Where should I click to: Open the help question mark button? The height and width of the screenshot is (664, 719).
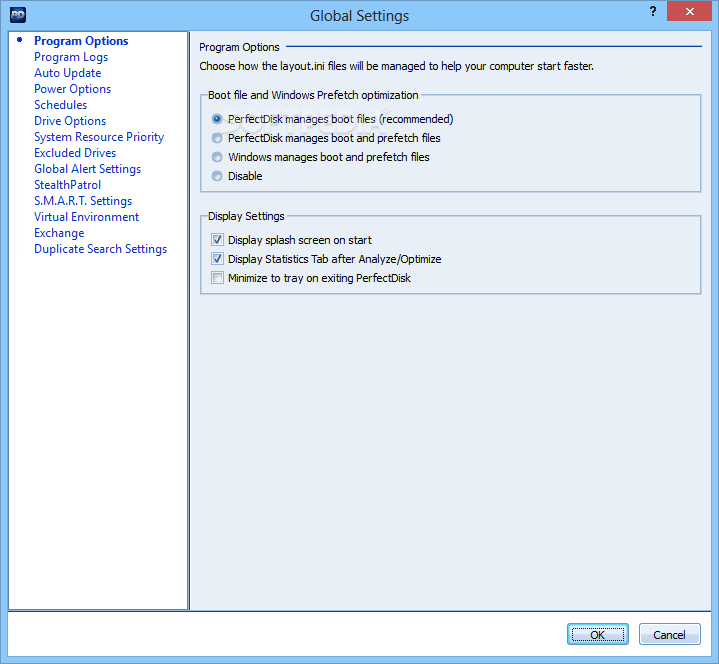[653, 11]
